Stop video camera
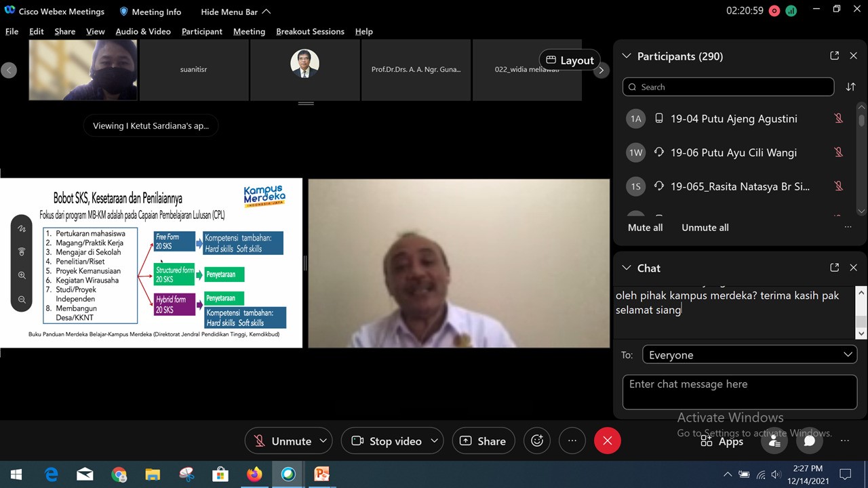Viewport: 868px width, 488px height. (386, 441)
